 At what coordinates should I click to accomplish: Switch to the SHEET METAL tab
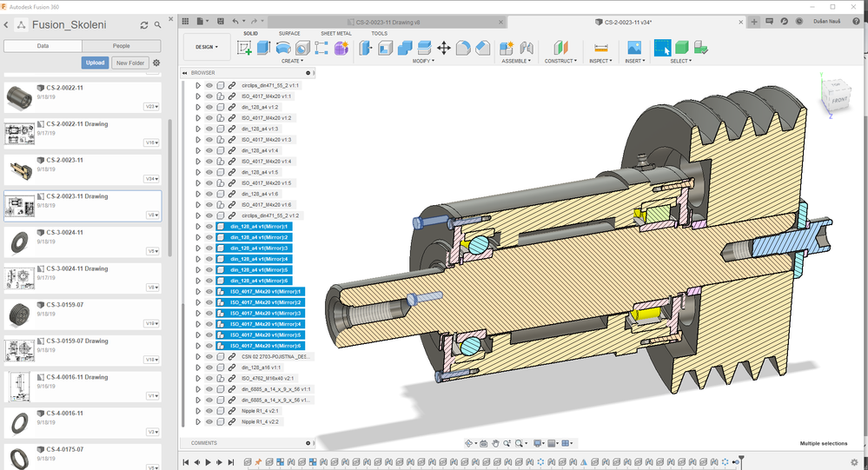click(x=336, y=33)
